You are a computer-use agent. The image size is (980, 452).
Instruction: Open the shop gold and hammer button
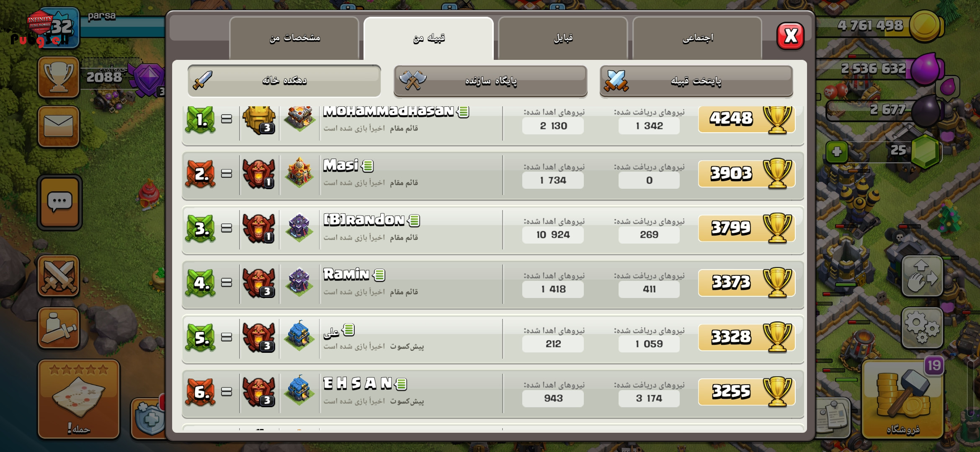(x=903, y=400)
